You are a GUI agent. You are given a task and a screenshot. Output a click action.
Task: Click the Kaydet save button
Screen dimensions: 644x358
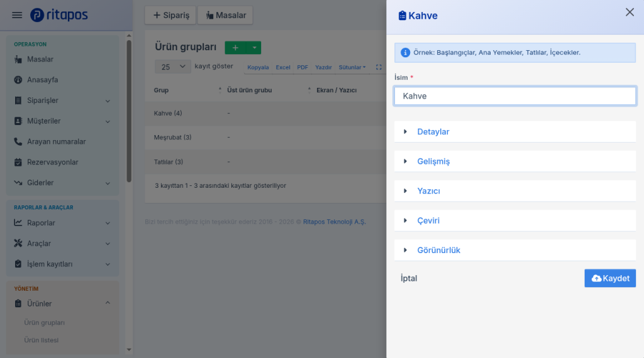click(x=610, y=278)
